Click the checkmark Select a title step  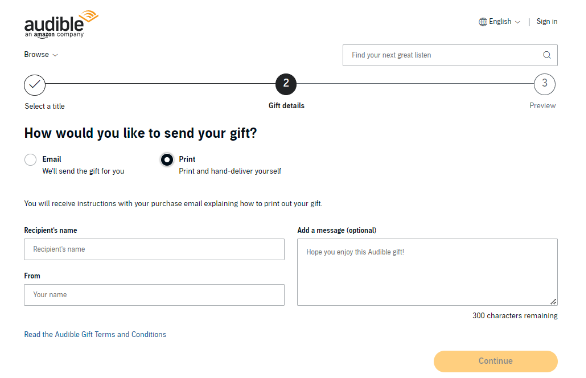(x=35, y=84)
